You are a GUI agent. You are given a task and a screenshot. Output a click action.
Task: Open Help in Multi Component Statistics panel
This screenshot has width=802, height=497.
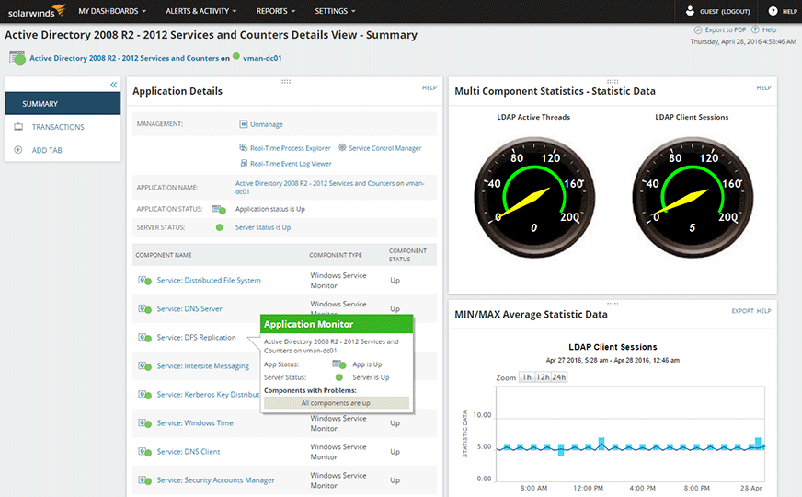tap(764, 88)
